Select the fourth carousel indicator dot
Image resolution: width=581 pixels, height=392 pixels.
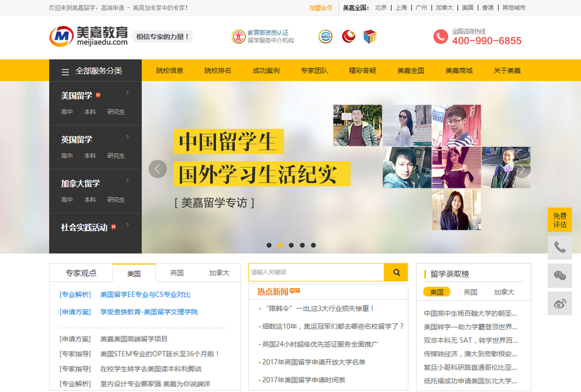(x=302, y=245)
